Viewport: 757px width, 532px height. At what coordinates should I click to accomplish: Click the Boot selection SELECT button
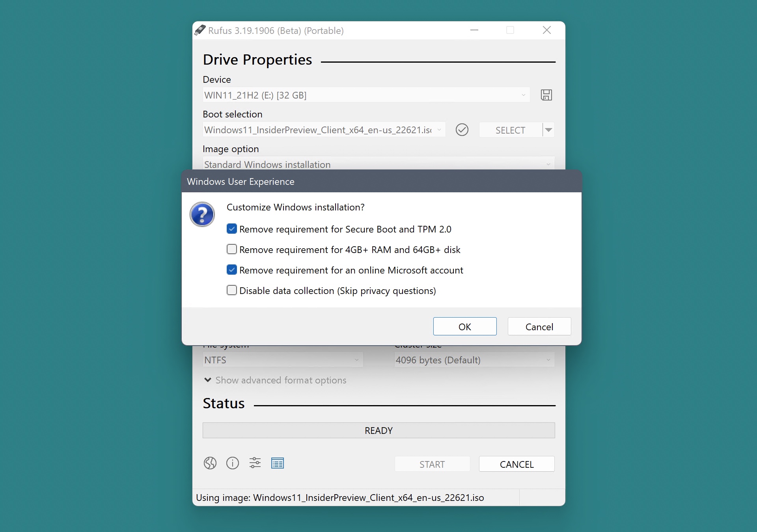coord(510,130)
